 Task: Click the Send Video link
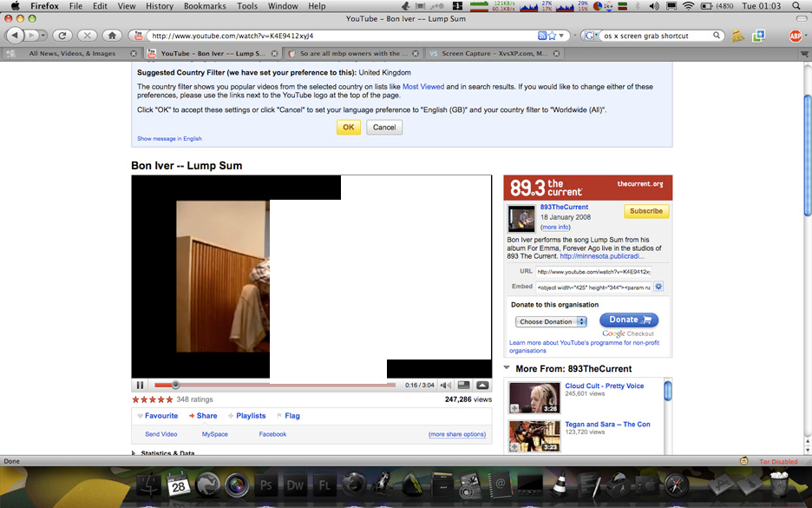161,434
